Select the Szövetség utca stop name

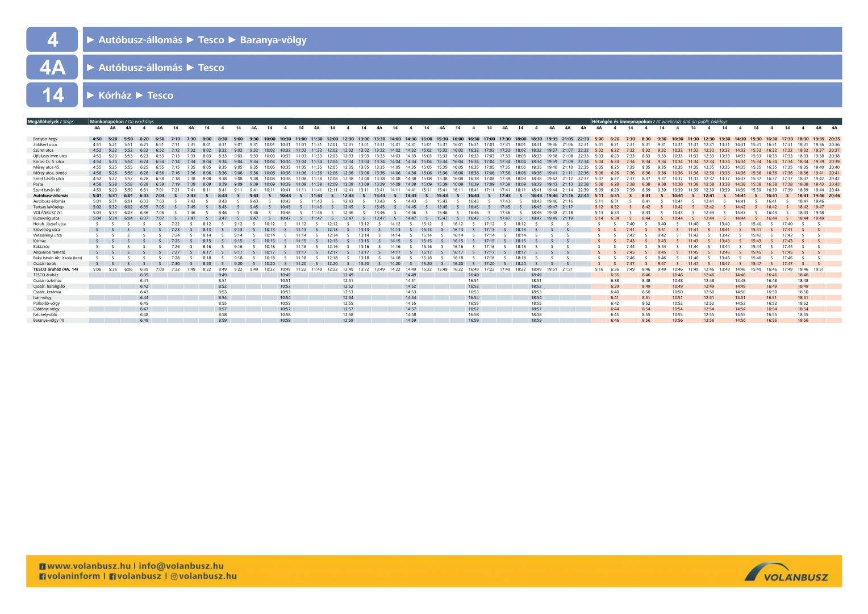(x=46, y=230)
